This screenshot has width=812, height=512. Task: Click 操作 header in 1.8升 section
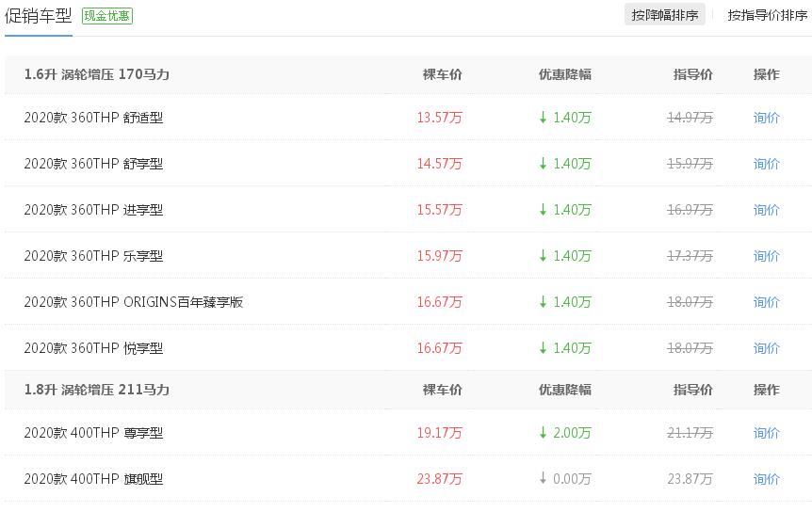pos(767,390)
